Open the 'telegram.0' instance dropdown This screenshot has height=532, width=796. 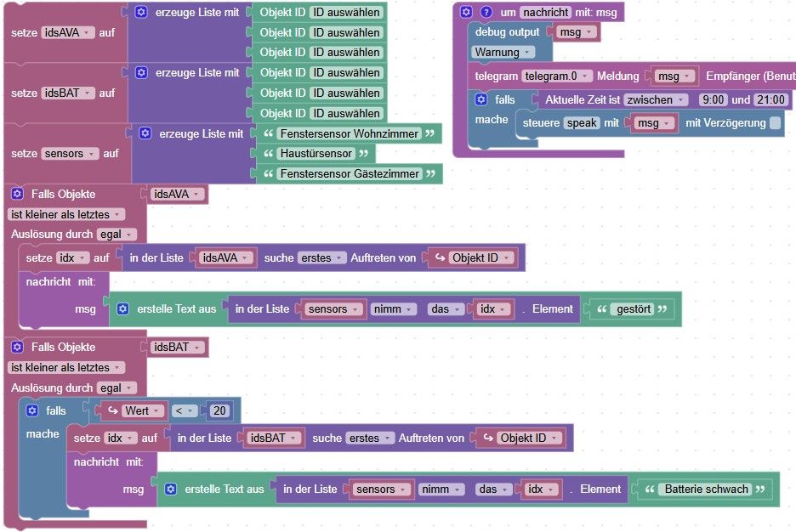pos(556,76)
